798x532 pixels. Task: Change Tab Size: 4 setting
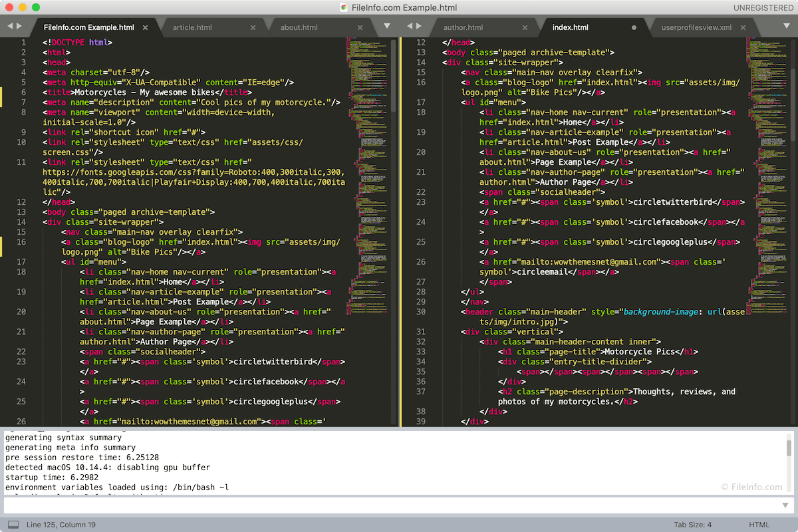coord(692,525)
